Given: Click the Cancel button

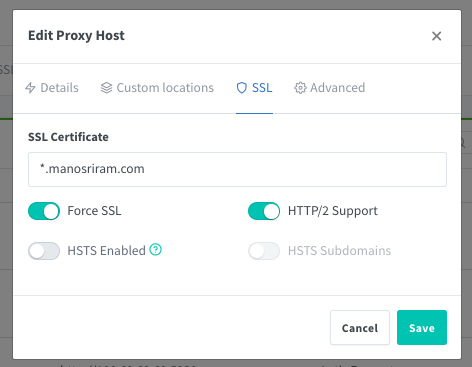Looking at the screenshot, I should 360,328.
